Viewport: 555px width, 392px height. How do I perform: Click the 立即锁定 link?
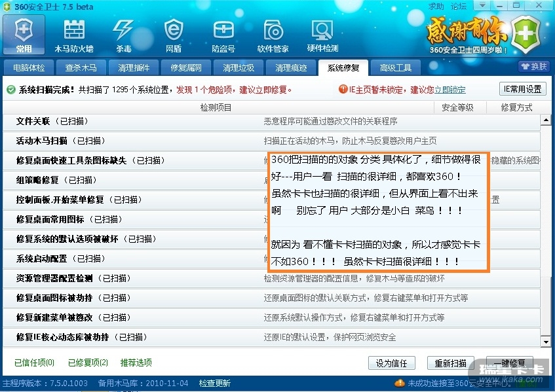click(450, 90)
